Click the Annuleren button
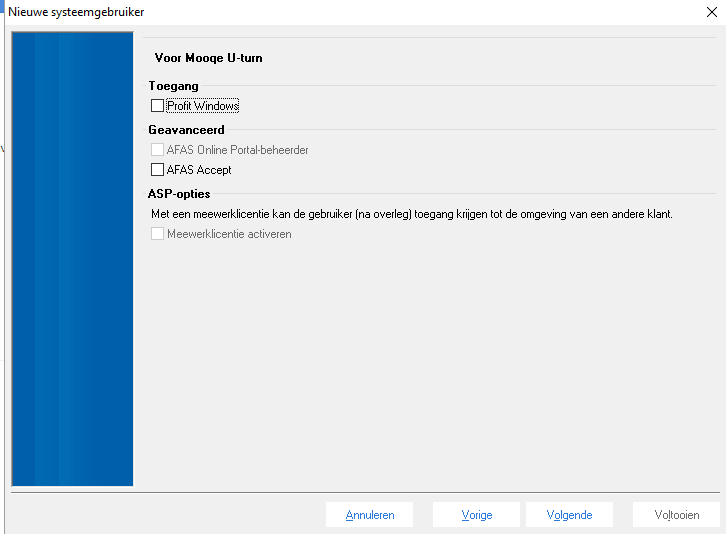This screenshot has height=534, width=726. [370, 515]
